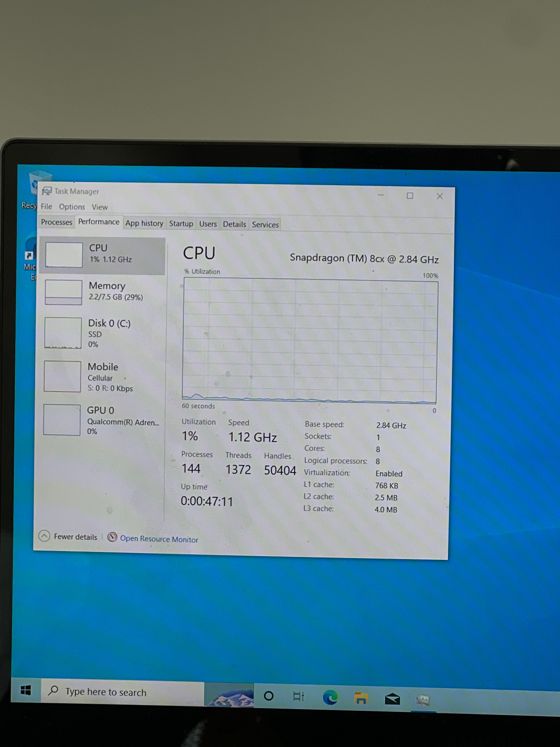This screenshot has width=560, height=747.
Task: Click the L2 cache value 2.5 MB
Action: point(386,498)
